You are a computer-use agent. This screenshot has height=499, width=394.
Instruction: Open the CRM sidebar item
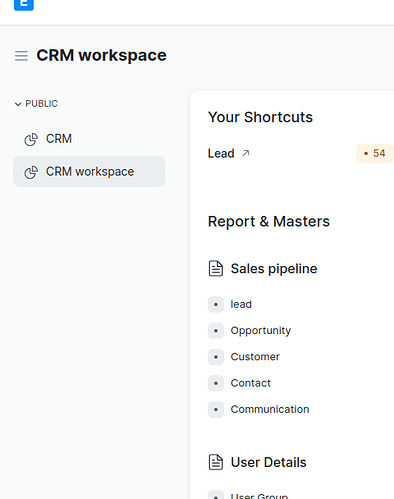[x=89, y=139]
